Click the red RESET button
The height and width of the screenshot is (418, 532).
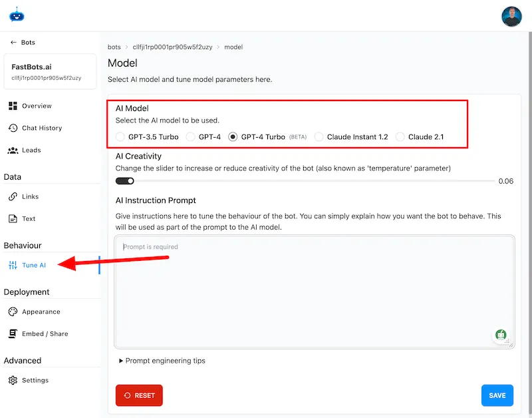[x=139, y=395]
